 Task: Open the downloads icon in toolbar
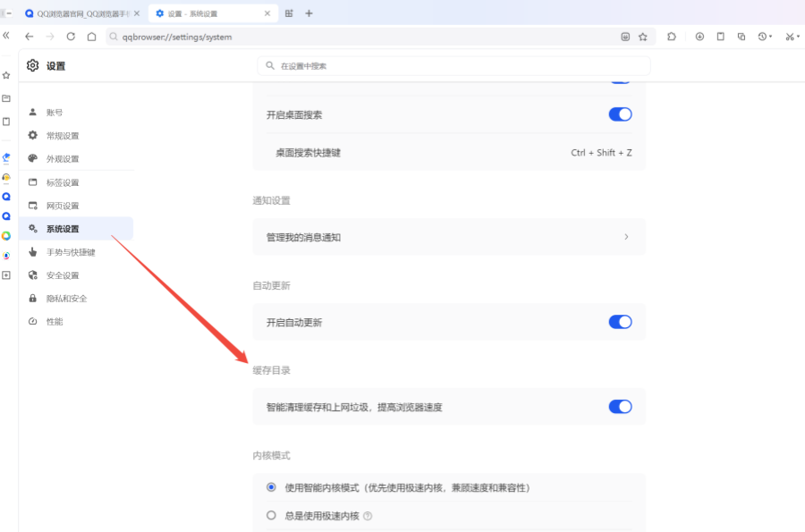[699, 37]
